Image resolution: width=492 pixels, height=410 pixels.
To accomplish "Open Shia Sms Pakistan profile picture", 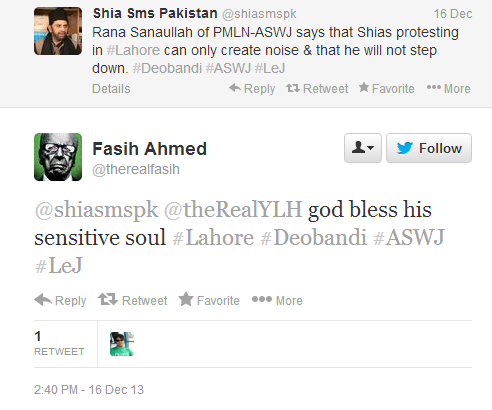I will pyautogui.click(x=58, y=31).
